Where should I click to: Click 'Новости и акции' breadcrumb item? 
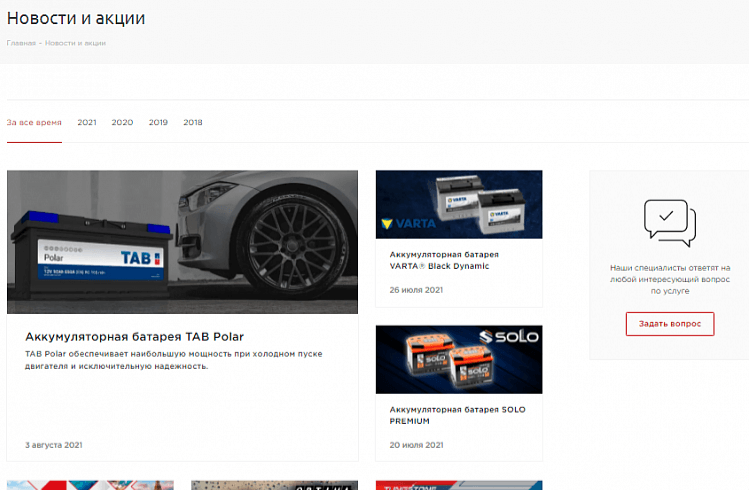pyautogui.click(x=75, y=43)
